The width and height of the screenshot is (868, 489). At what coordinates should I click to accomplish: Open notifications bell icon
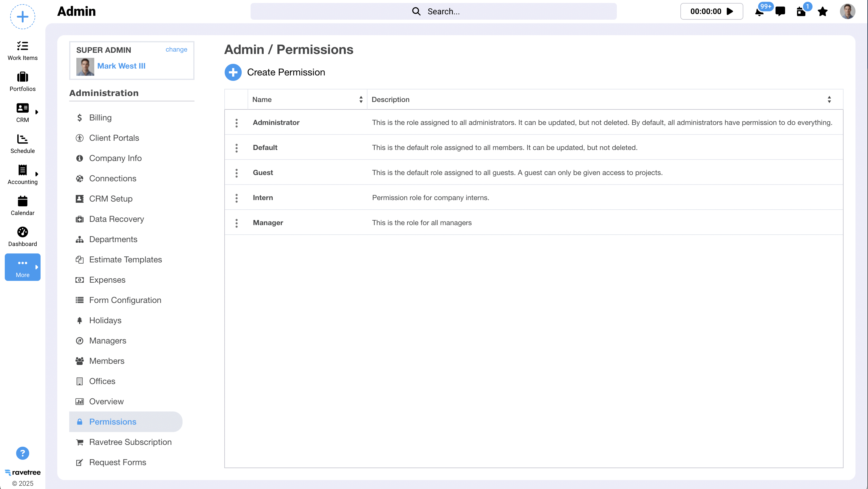[759, 12]
